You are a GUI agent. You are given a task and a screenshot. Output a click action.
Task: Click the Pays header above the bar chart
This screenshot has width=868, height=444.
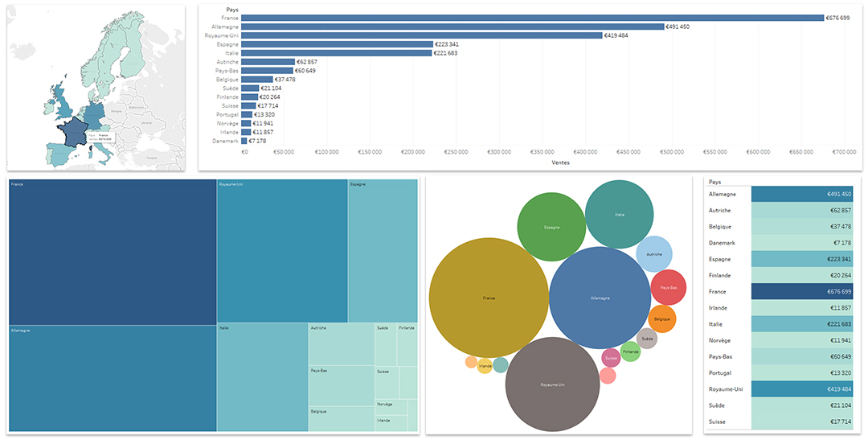pyautogui.click(x=233, y=10)
